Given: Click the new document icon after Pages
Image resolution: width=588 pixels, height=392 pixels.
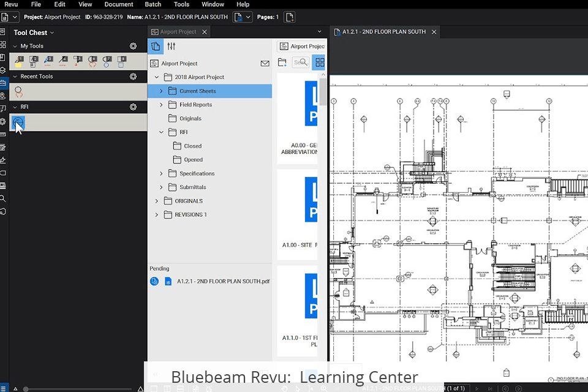Looking at the screenshot, I should [290, 17].
